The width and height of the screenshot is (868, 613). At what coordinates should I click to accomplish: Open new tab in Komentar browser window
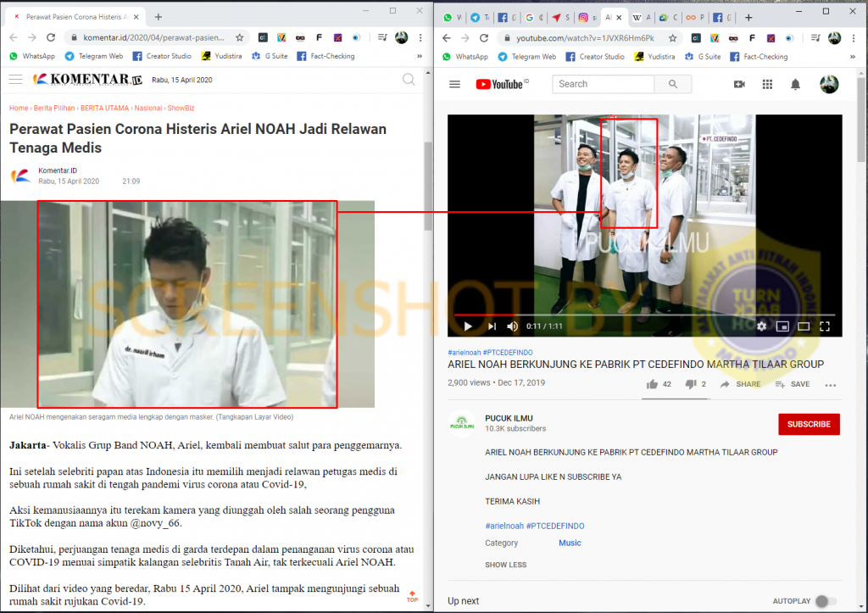coord(158,17)
